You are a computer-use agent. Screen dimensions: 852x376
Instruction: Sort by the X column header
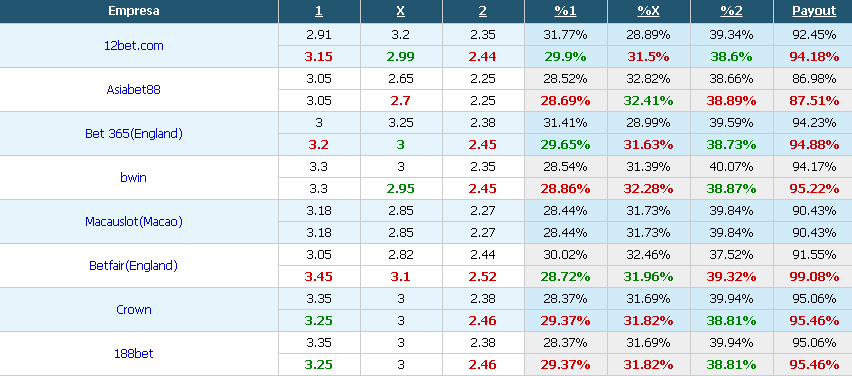401,11
